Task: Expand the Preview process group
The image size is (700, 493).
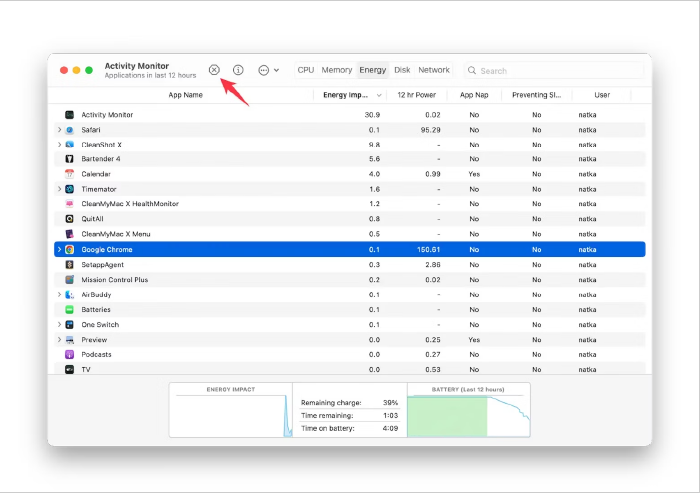Action: coord(59,340)
